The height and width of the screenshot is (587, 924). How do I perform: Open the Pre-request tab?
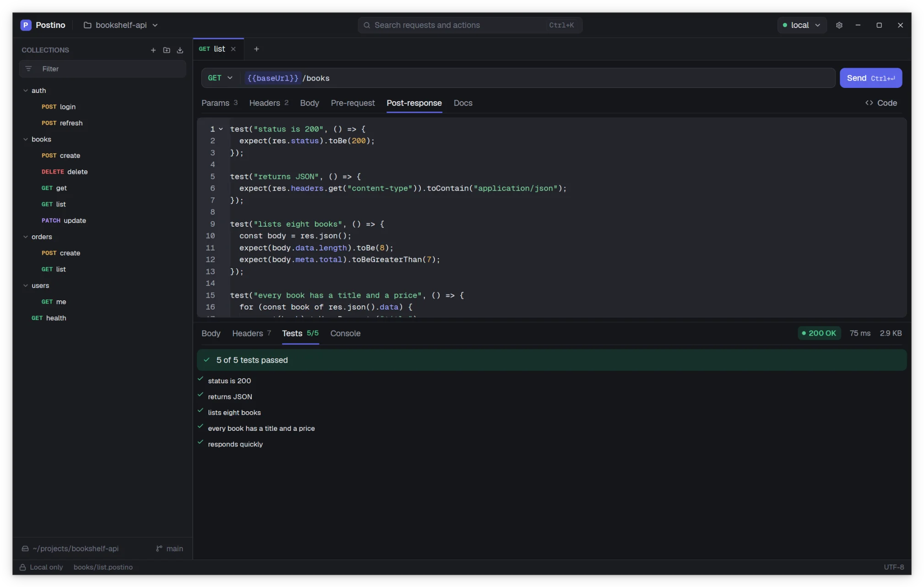click(x=353, y=103)
